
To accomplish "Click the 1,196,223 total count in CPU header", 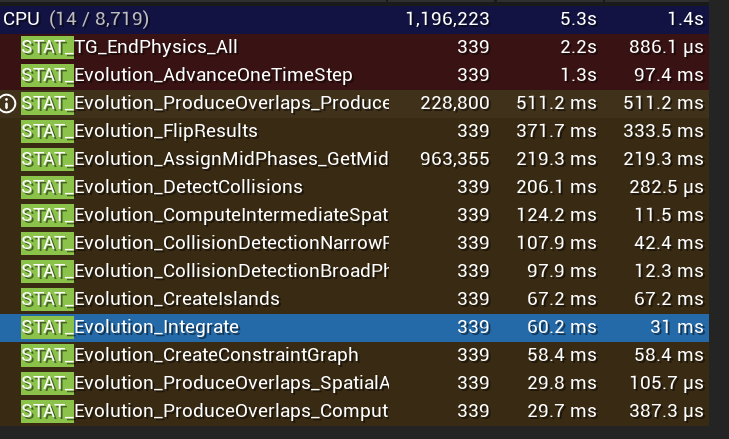I will coord(447,20).
